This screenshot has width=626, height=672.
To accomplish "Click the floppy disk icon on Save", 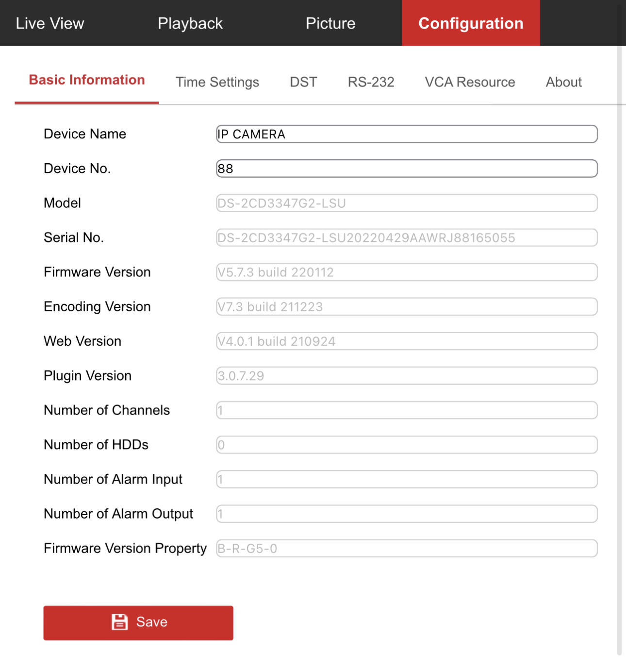I will pyautogui.click(x=119, y=622).
